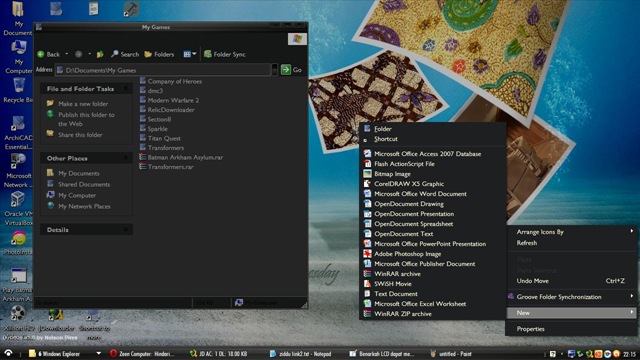Create new Microsoft Office Word Document
640x360 pixels.
pyautogui.click(x=433, y=194)
